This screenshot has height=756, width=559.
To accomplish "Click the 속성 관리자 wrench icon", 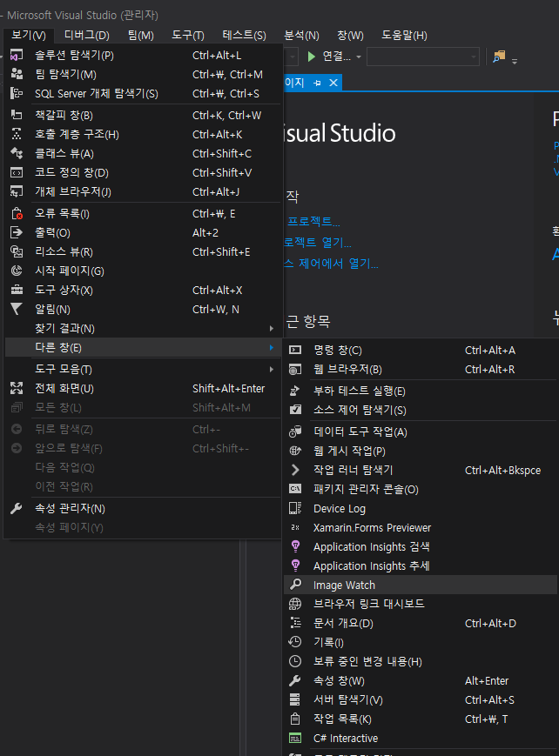I will tap(17, 508).
